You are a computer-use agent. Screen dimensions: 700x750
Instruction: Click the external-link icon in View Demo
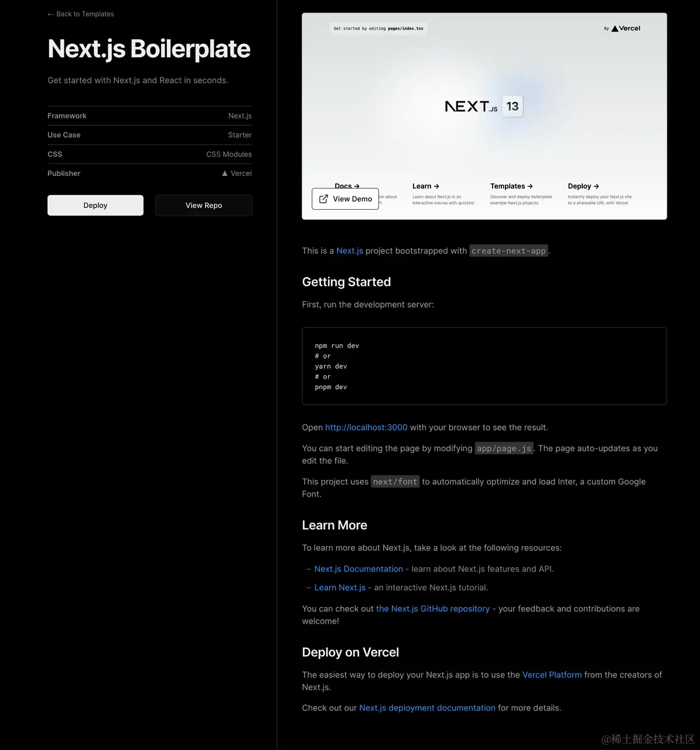point(323,199)
